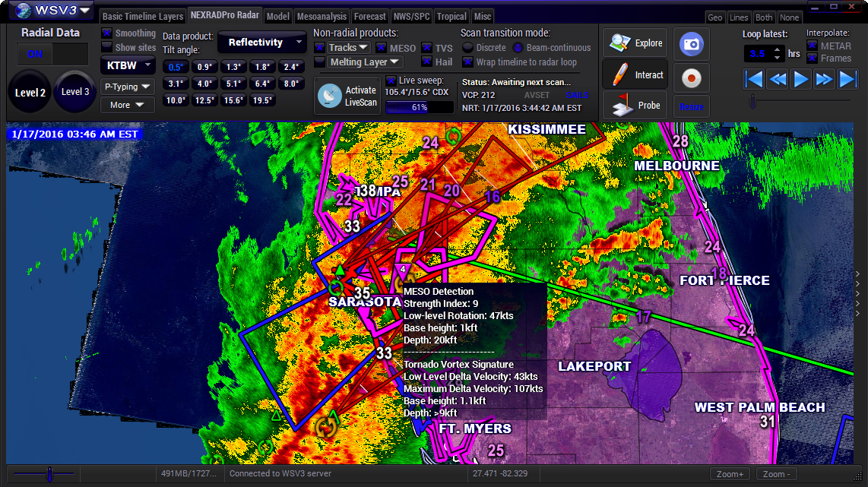868x487 pixels.
Task: Click the Zoom+ button
Action: (730, 474)
